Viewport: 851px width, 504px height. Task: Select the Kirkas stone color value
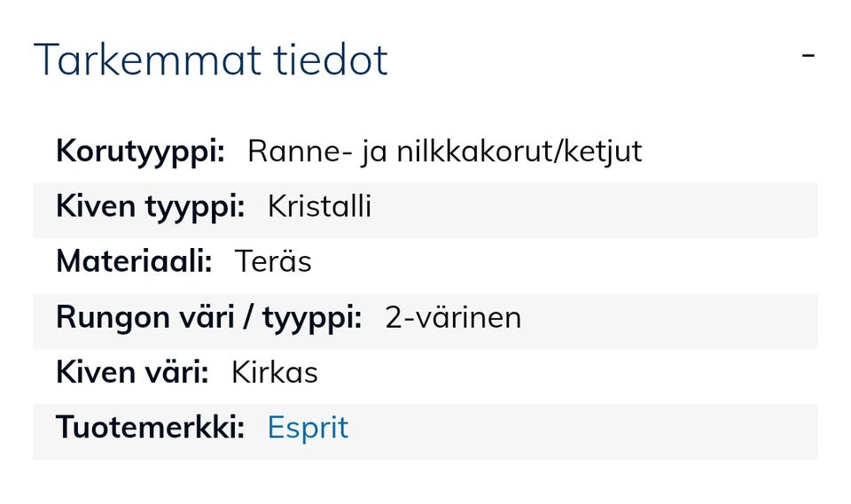tap(274, 372)
